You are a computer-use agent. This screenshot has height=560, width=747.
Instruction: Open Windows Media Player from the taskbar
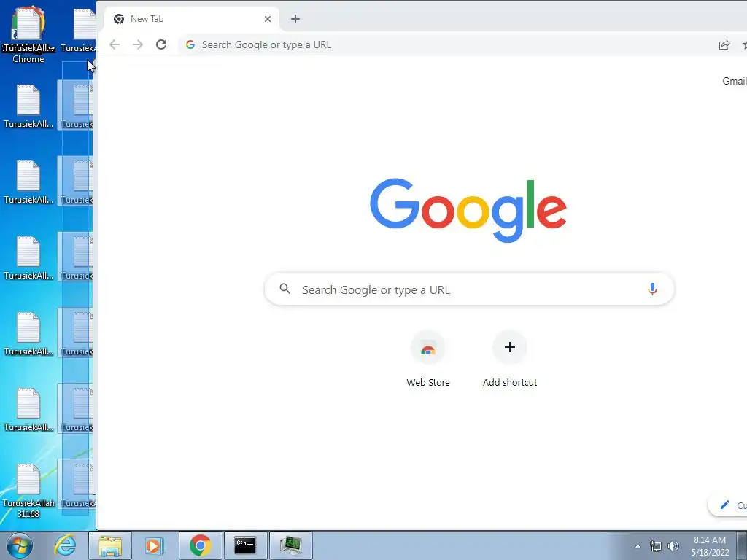[x=154, y=545]
